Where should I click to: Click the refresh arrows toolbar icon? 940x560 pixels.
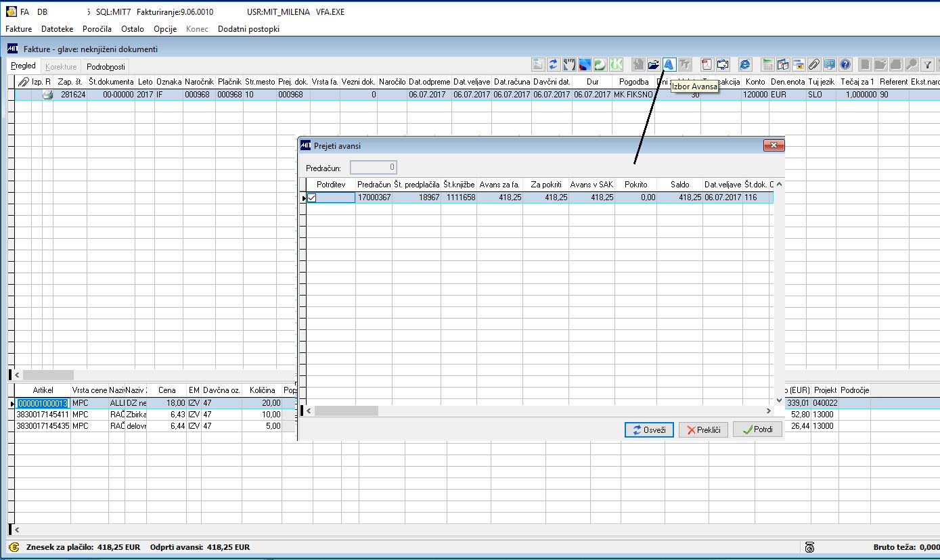click(554, 64)
